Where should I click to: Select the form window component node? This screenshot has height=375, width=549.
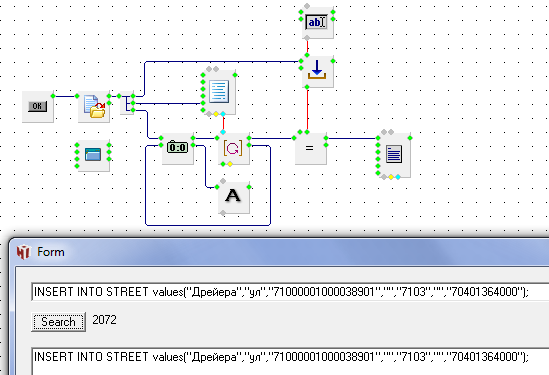coord(93,155)
